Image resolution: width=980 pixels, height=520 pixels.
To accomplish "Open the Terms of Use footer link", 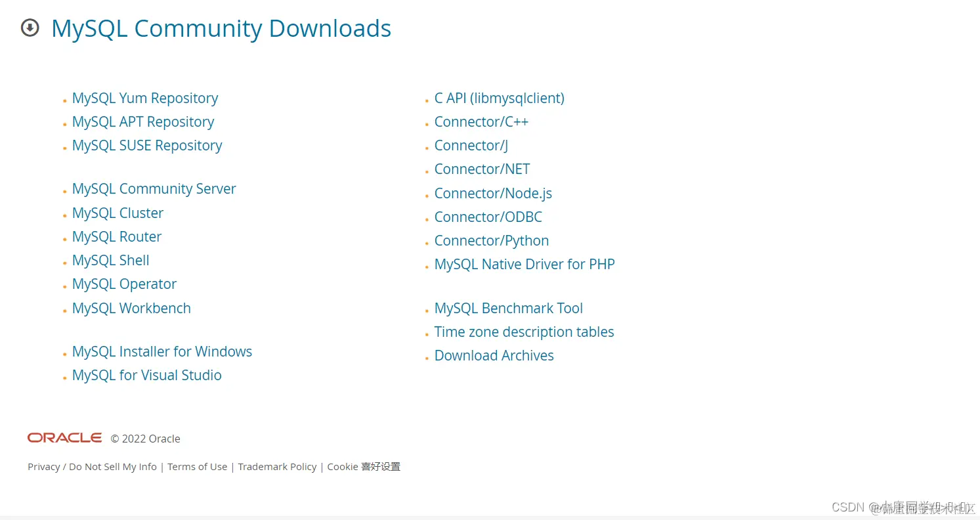I will point(197,467).
